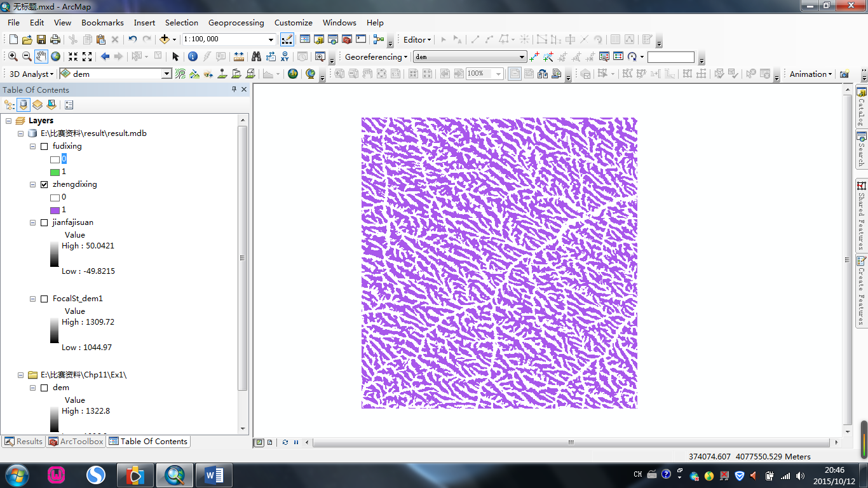Open the Word icon in Windows taskbar
This screenshot has width=868, height=488.
[214, 475]
